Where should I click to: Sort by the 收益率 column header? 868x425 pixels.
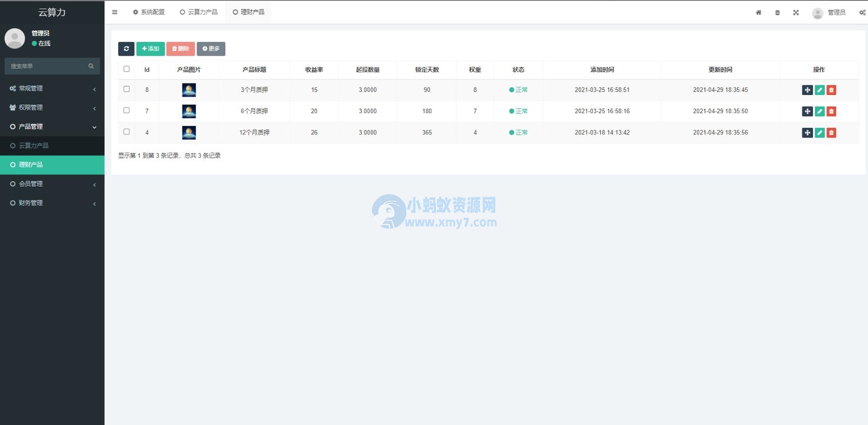click(x=314, y=70)
